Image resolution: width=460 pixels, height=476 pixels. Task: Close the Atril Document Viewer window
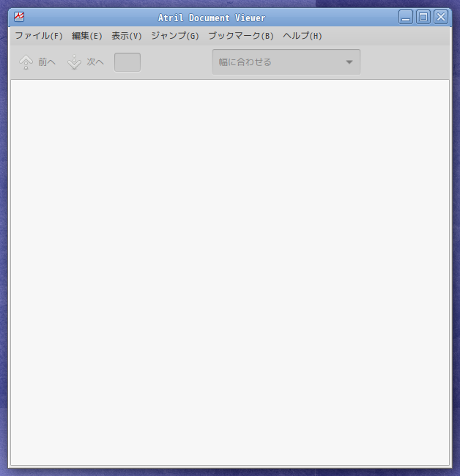pyautogui.click(x=441, y=17)
